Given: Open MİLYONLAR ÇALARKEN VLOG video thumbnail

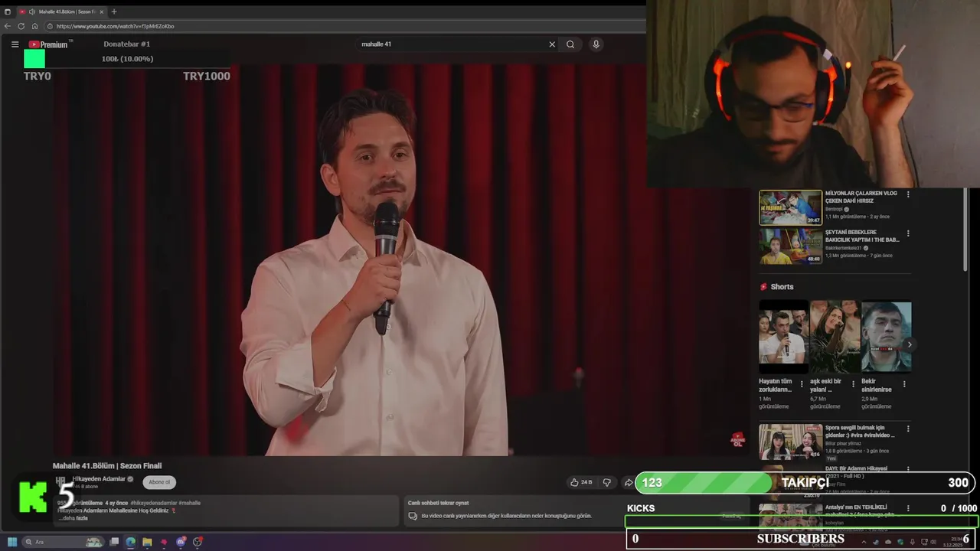Looking at the screenshot, I should point(790,207).
